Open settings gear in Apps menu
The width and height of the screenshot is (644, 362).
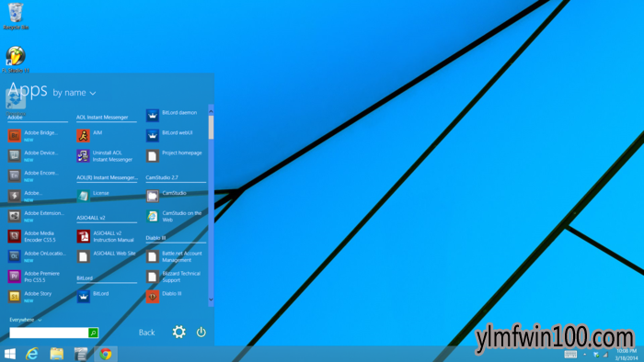click(x=178, y=332)
